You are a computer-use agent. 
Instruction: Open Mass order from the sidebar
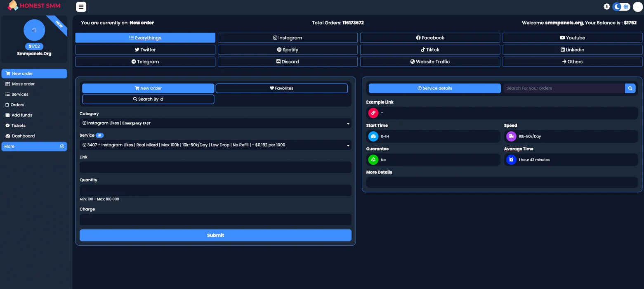(x=23, y=84)
